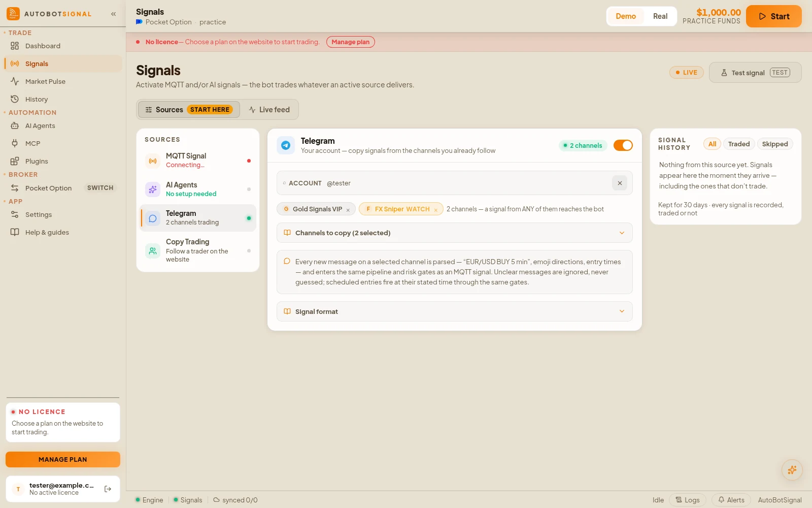Open AI Agents under Automation
The width and height of the screenshot is (812, 508).
[x=63, y=125]
